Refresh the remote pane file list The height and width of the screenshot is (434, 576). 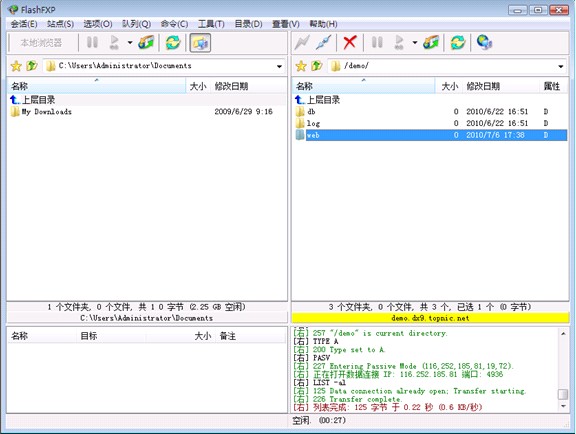458,43
